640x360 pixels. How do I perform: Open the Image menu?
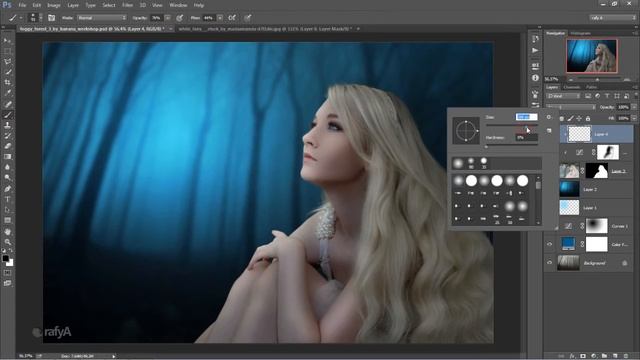53,5
